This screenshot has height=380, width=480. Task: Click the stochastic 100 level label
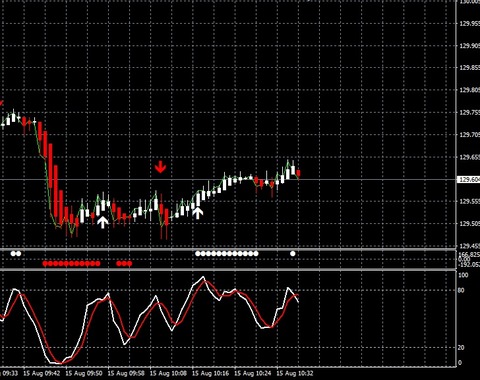pos(463,275)
